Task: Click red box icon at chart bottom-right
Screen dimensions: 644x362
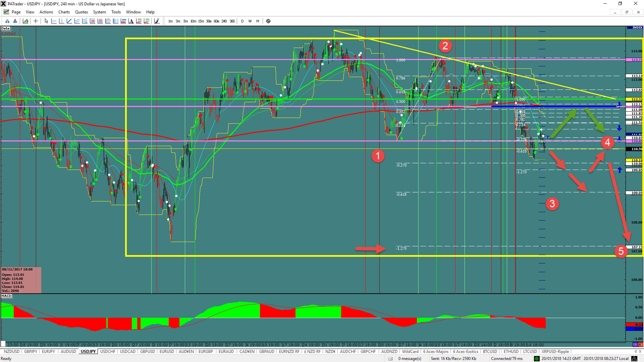Action: (x=641, y=345)
